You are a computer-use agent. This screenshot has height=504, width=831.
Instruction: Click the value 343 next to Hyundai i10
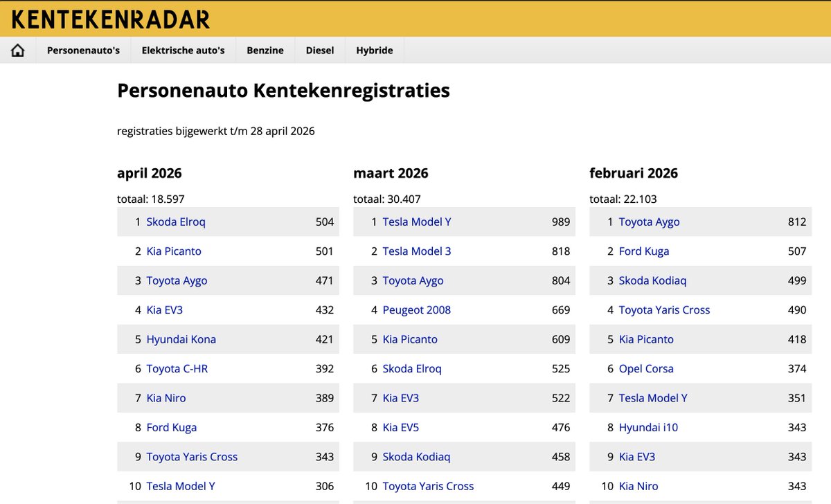pyautogui.click(x=797, y=428)
